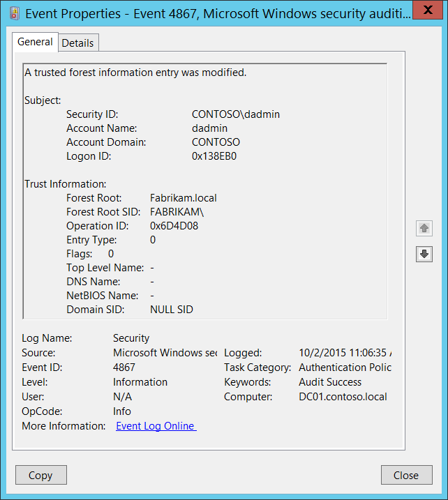Image resolution: width=448 pixels, height=500 pixels.
Task: Click the Log Name field showing Security
Action: [131, 338]
